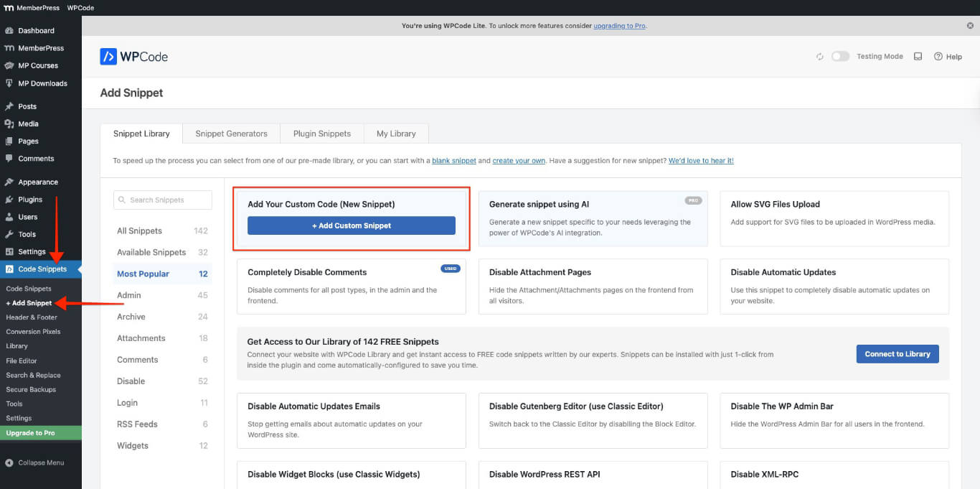The height and width of the screenshot is (489, 980).
Task: Select the Most Popular snippet filter
Action: (x=143, y=274)
